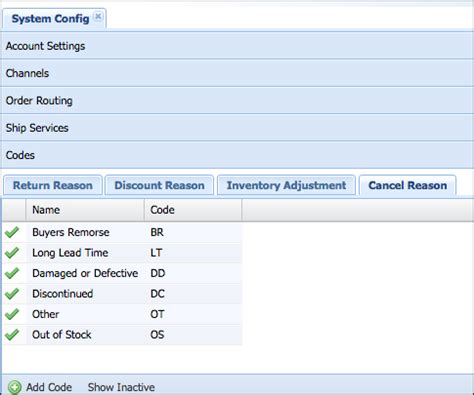Image resolution: width=474 pixels, height=395 pixels.
Task: Close the System Config tab
Action: click(98, 16)
